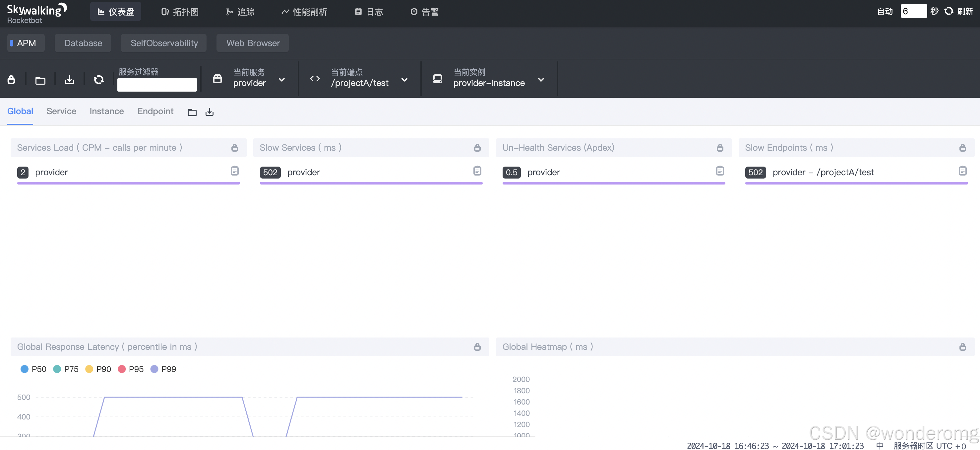980x450 pixels.
Task: Click the 中 language switch
Action: [x=880, y=446]
